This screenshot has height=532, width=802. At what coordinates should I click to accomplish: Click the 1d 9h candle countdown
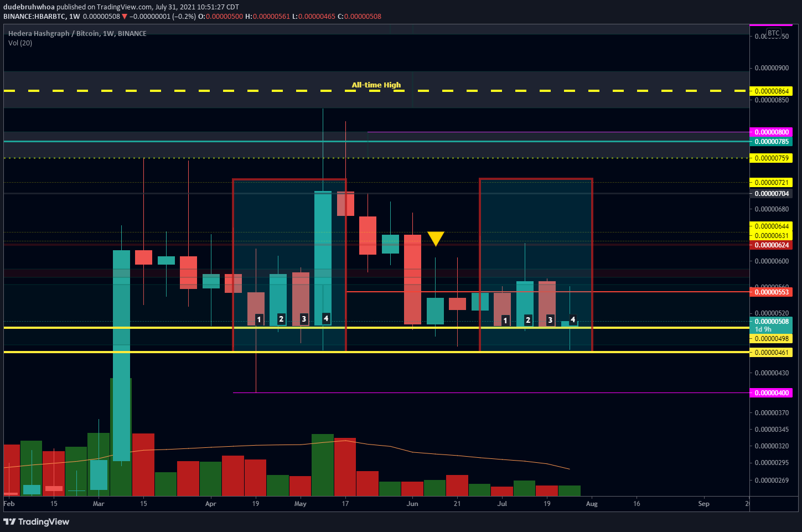[763, 329]
